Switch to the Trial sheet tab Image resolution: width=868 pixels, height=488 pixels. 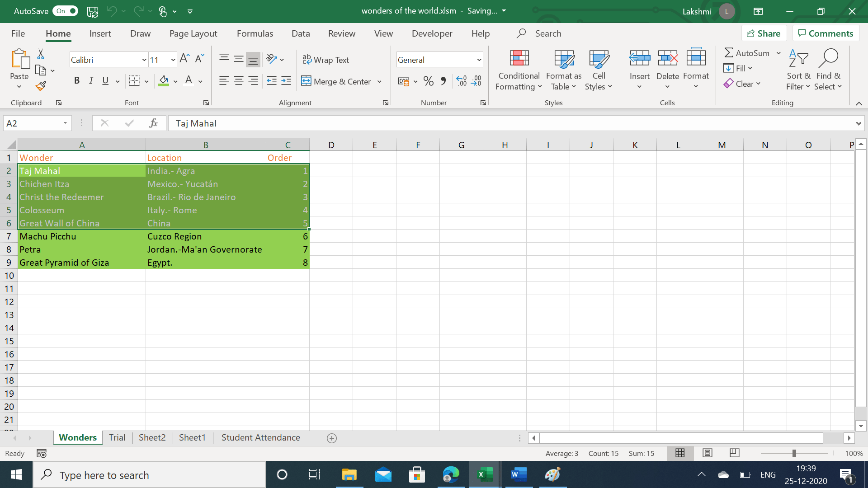tap(117, 437)
